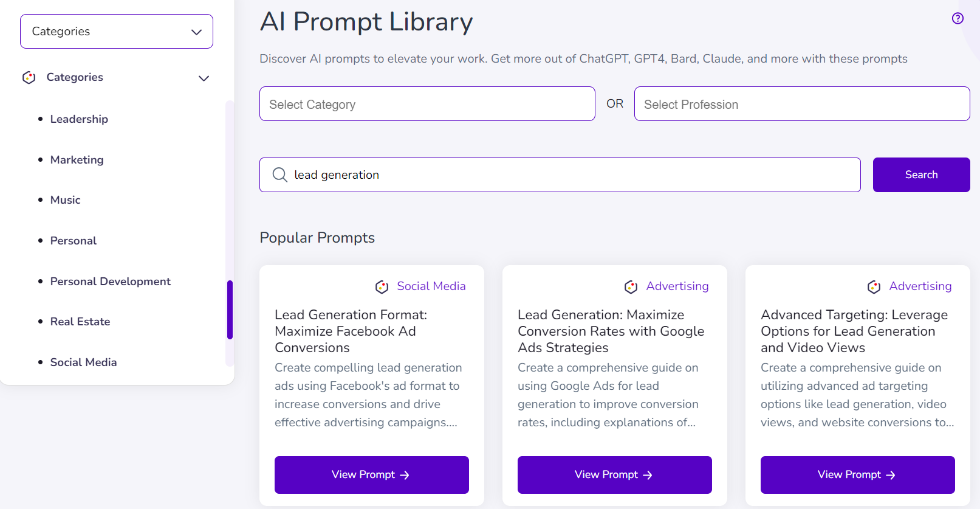Focus the lead generation search field
This screenshot has height=509, width=980.
(x=571, y=175)
